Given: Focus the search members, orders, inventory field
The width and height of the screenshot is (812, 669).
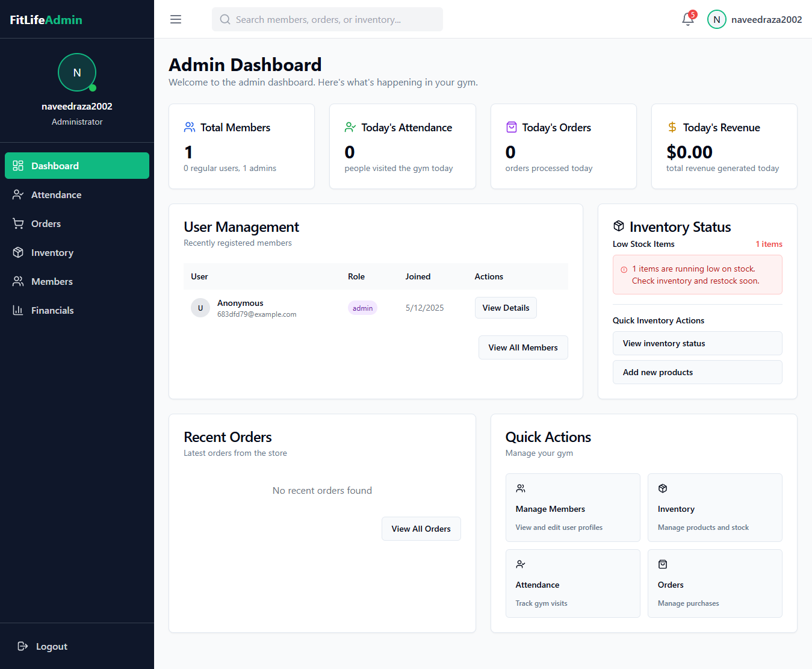Looking at the screenshot, I should click(327, 19).
